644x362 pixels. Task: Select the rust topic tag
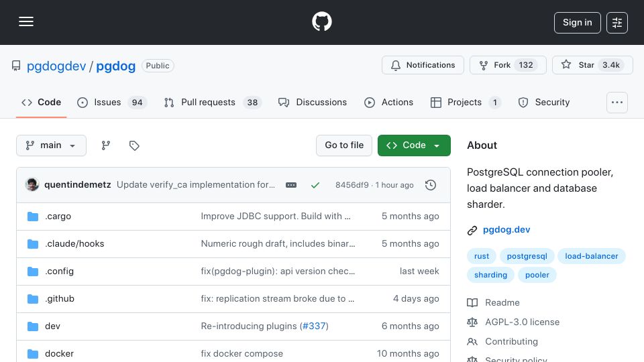click(x=482, y=256)
